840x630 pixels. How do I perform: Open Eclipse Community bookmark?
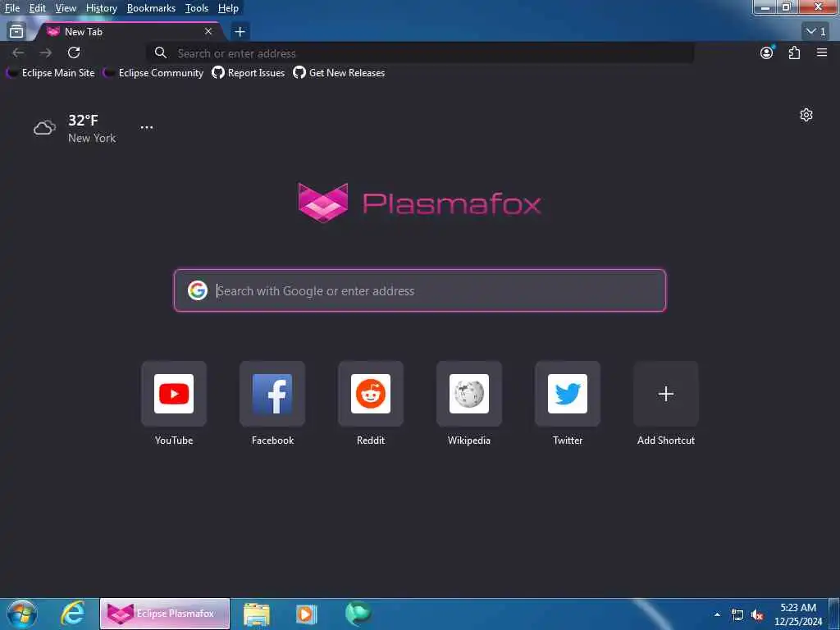point(153,73)
